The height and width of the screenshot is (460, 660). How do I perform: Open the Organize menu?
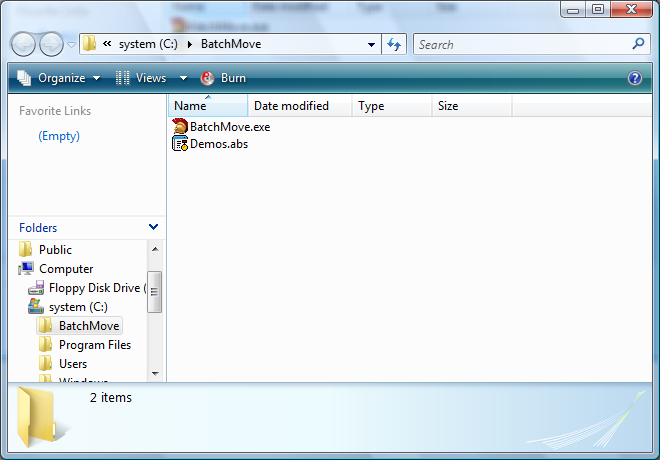[59, 78]
